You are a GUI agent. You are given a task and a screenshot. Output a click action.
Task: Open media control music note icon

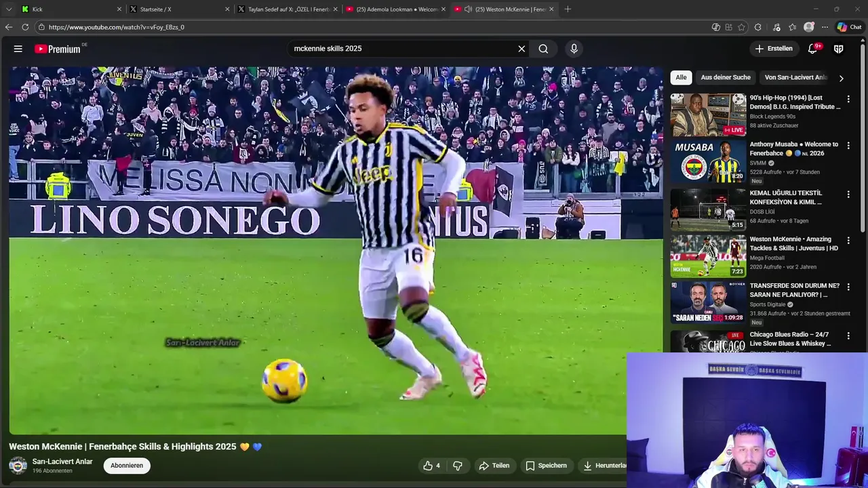tap(776, 27)
